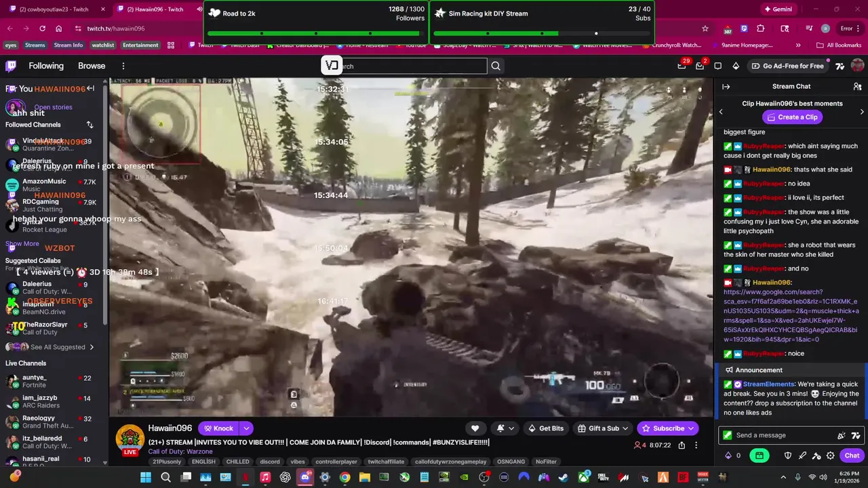Open the notifications inbox with 29 badge

click(682, 66)
